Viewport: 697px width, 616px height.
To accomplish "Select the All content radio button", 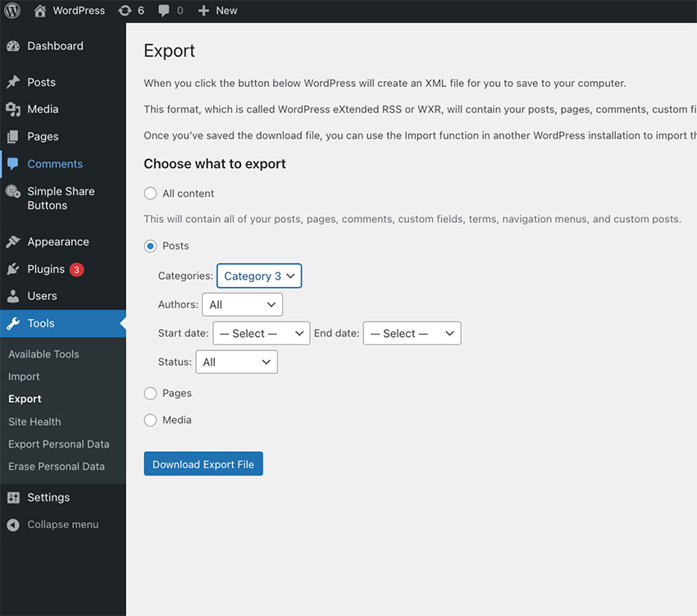I will point(149,194).
